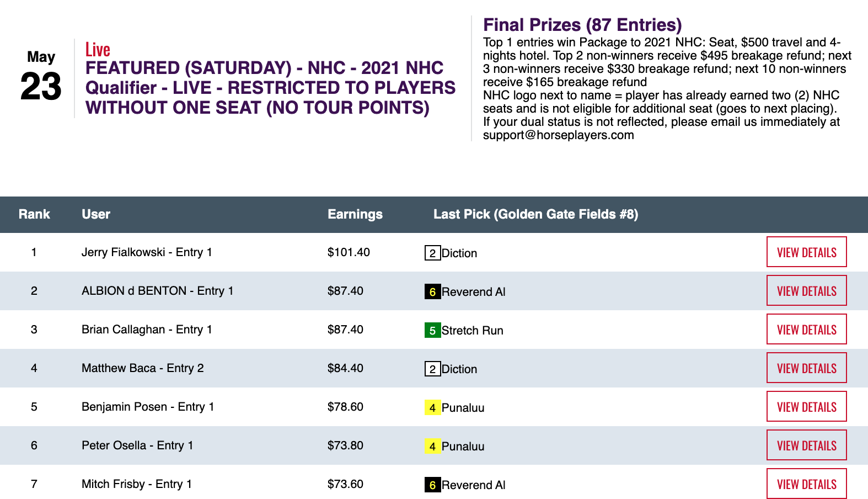Click the Final Prizes (87 Entries) heading

[582, 25]
